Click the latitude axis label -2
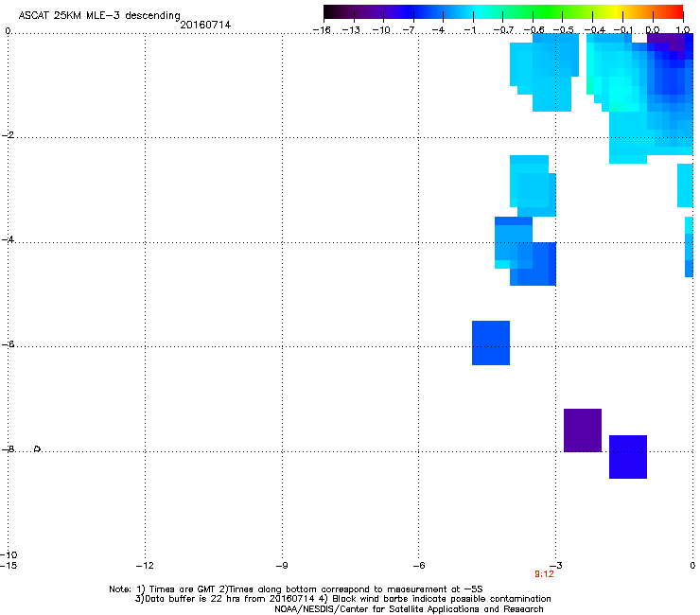The width and height of the screenshot is (700, 615). coord(8,135)
